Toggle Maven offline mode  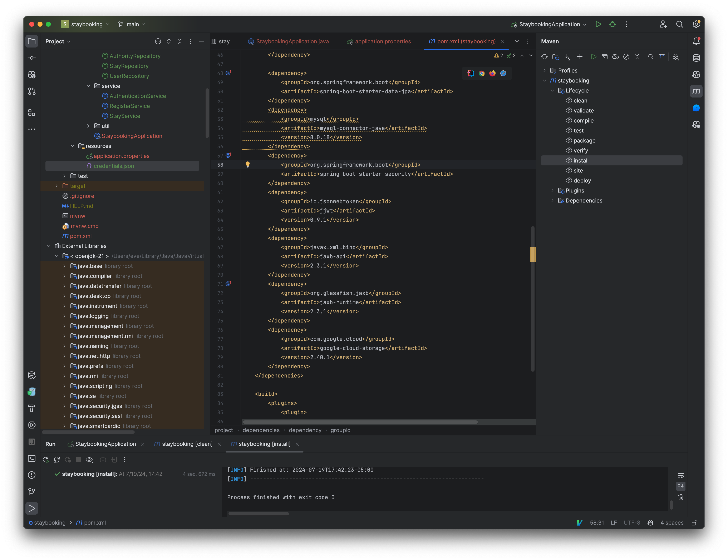pos(615,57)
